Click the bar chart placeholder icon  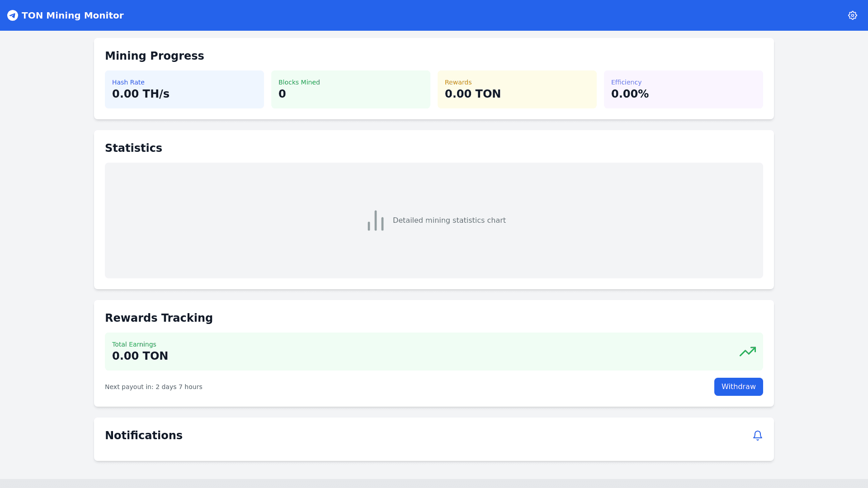376,221
